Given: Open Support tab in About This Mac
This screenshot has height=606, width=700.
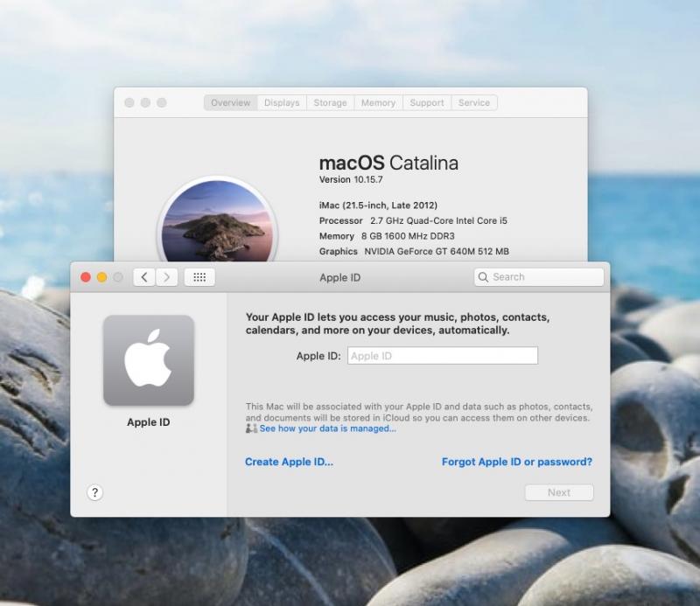Looking at the screenshot, I should (x=427, y=102).
